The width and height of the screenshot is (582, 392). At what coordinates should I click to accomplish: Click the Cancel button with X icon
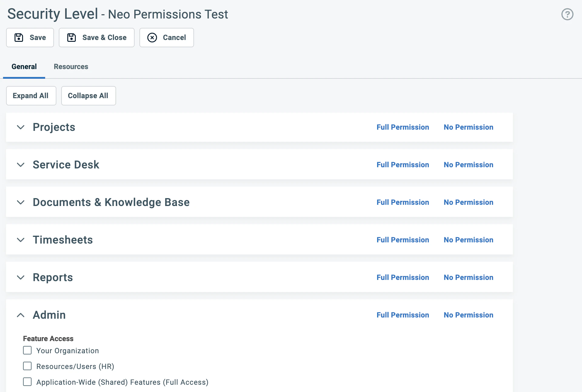(166, 38)
